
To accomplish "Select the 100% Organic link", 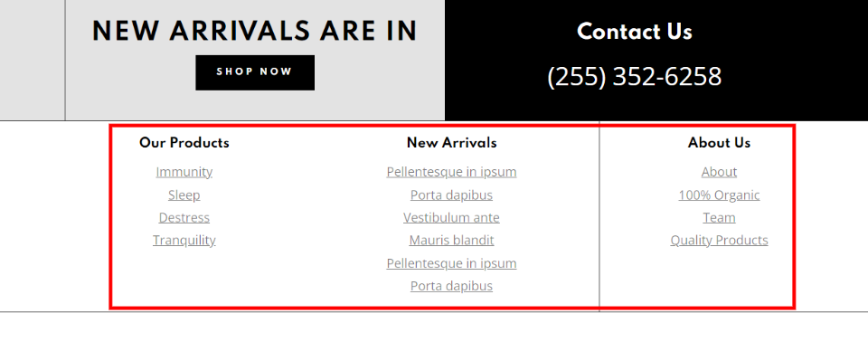I will [x=719, y=195].
